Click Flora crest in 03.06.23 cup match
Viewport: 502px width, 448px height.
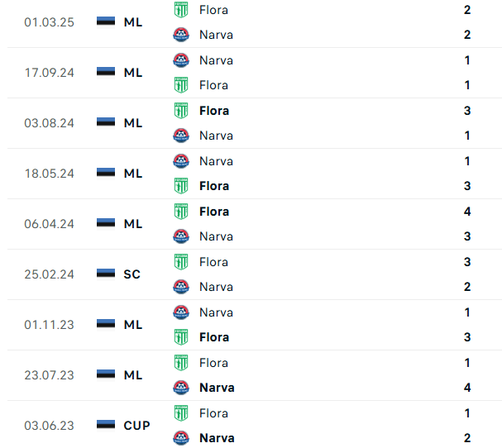pos(181,412)
